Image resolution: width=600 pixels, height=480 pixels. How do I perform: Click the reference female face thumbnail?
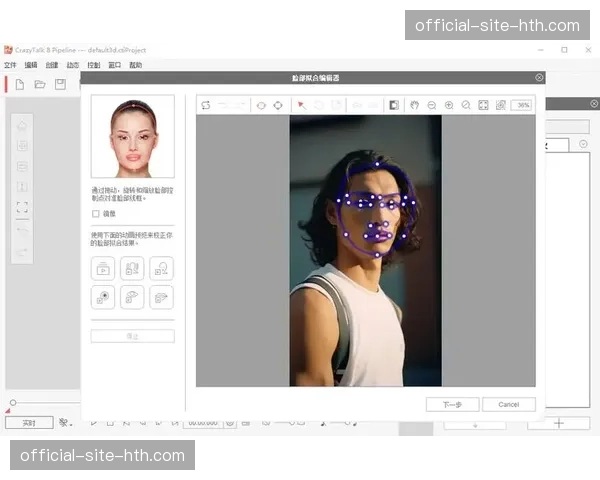click(x=133, y=137)
